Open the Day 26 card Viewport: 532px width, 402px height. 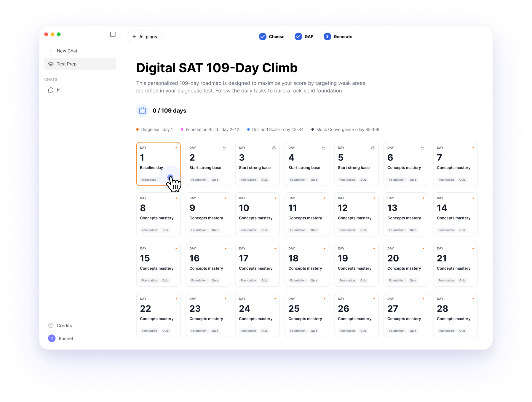(x=356, y=315)
